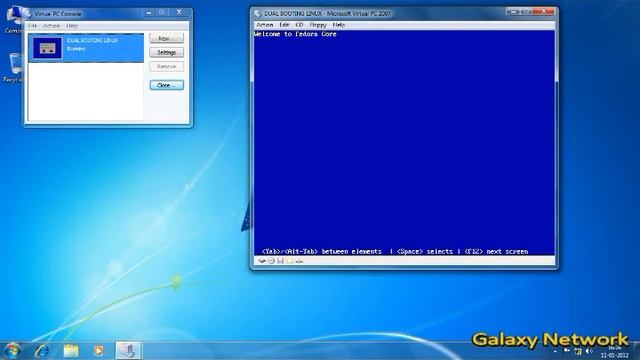Screen dimensions: 640x360
Task: Open the network tray icon
Action: coord(578,351)
